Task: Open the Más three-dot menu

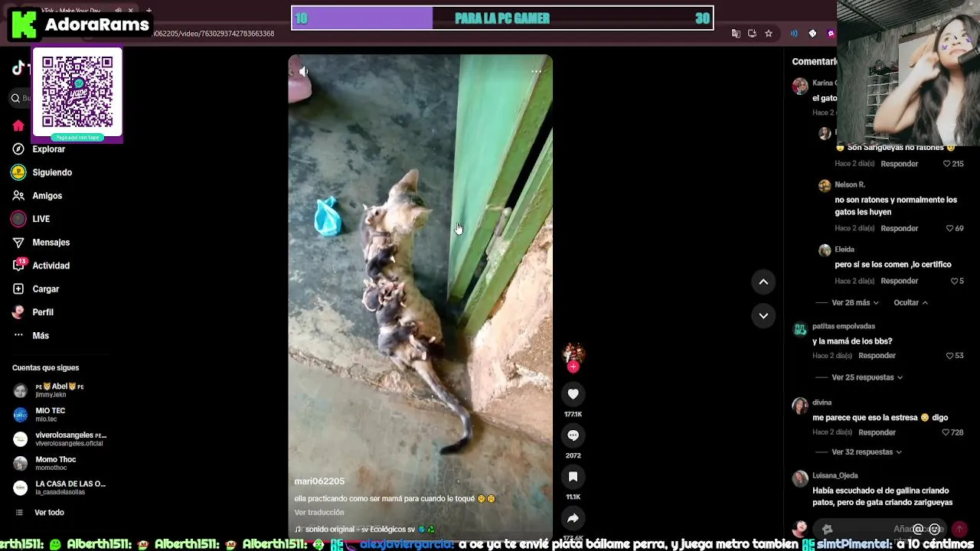Action: tap(18, 335)
